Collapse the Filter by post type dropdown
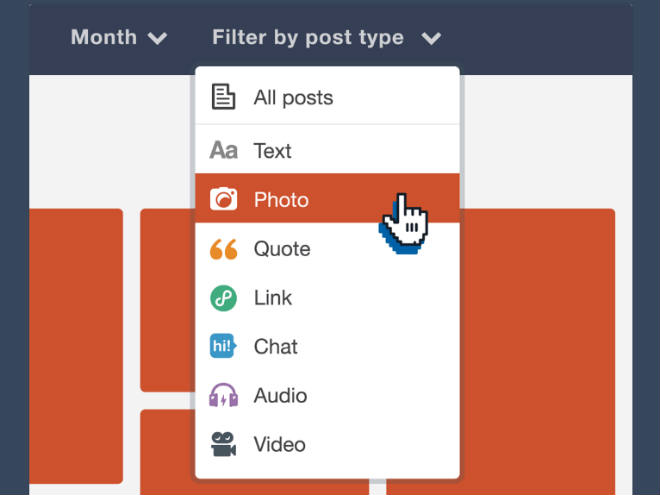Image resolution: width=660 pixels, height=495 pixels. click(308, 38)
